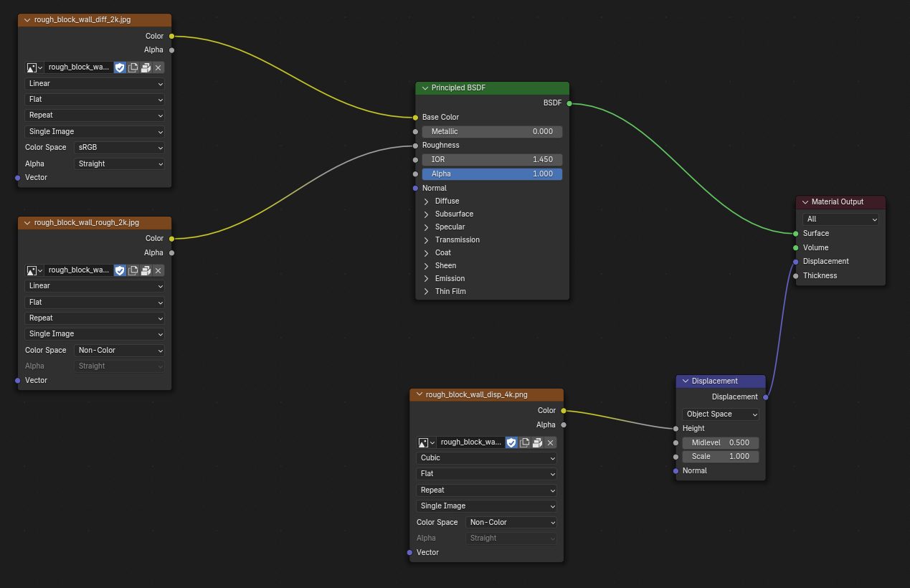The image size is (910, 588).
Task: Click the Metallic value slider
Action: pyautogui.click(x=492, y=132)
